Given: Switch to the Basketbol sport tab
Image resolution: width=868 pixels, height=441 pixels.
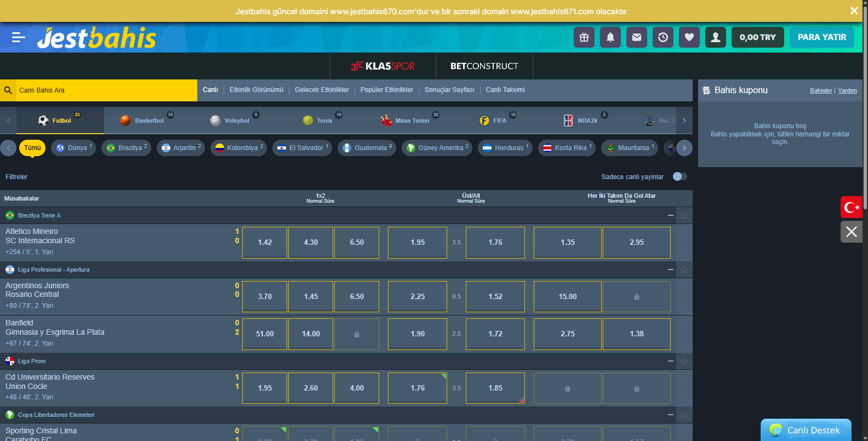Looking at the screenshot, I should coord(142,121).
